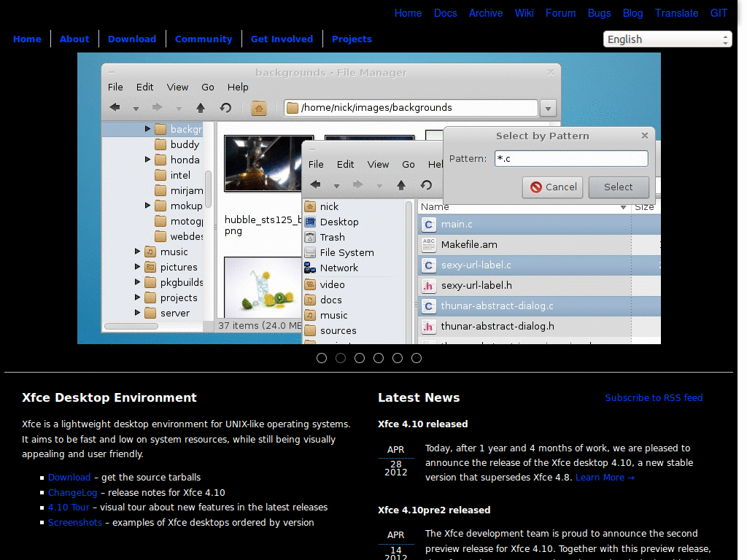Select main.c file icon
Screen dimensions: 747x560
tap(428, 225)
